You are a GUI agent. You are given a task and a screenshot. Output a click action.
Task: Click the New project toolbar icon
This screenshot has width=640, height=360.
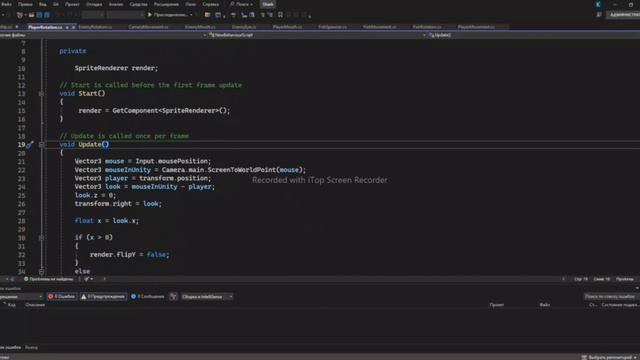[20, 15]
